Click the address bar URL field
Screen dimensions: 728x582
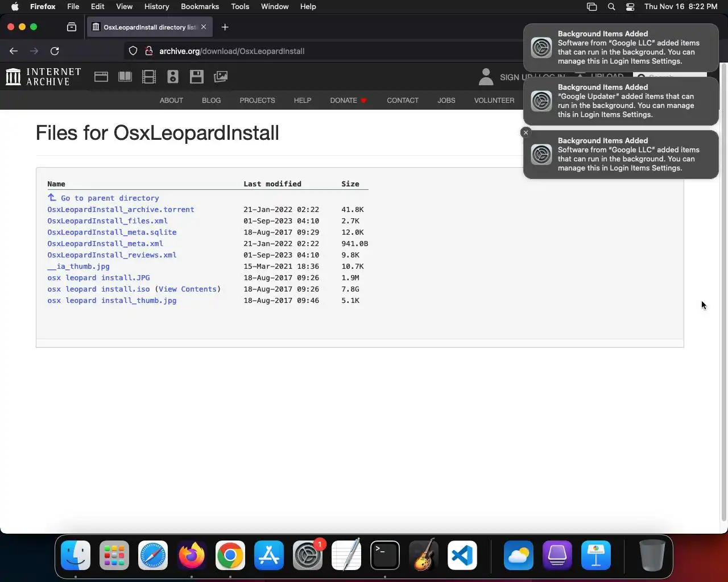point(324,51)
